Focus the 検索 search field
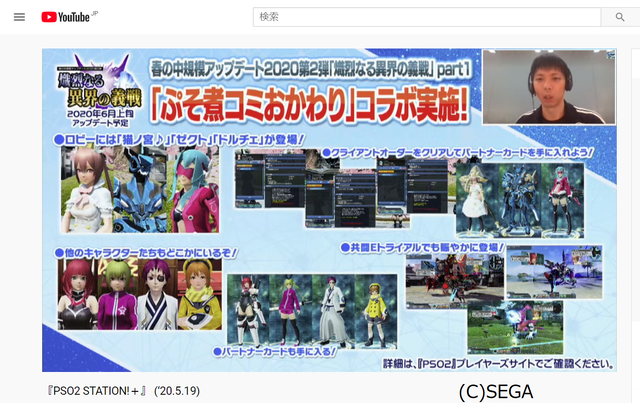Screen dimensions: 640x403 (427, 17)
